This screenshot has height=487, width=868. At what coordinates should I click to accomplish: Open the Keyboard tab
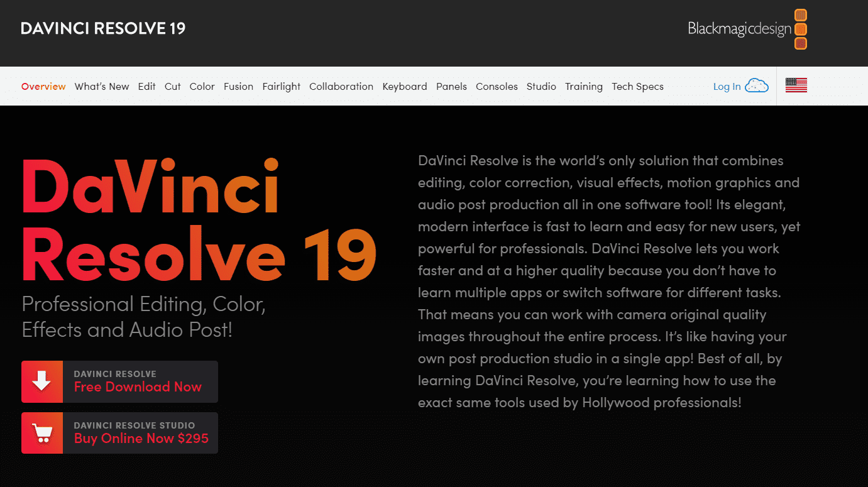tap(405, 87)
